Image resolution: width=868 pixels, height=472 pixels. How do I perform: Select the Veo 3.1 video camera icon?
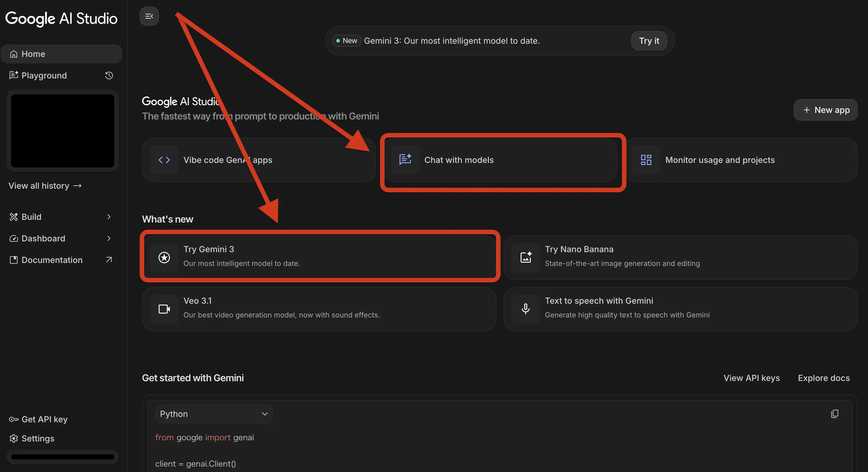pos(164,309)
